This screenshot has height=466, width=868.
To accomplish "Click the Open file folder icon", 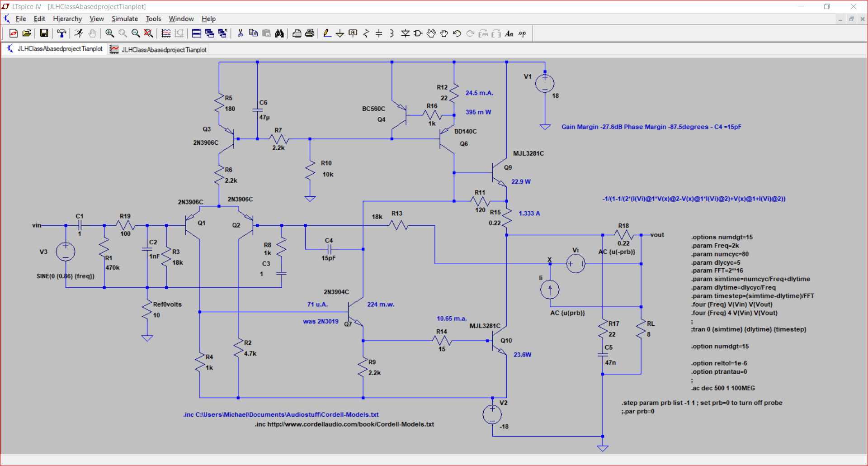I will 27,33.
